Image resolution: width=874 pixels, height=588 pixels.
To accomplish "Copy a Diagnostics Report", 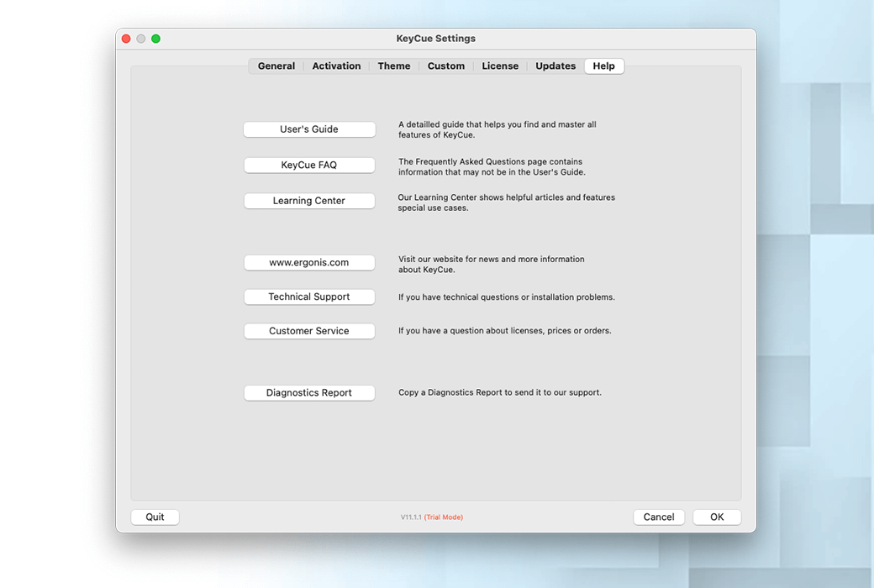I will [x=309, y=392].
